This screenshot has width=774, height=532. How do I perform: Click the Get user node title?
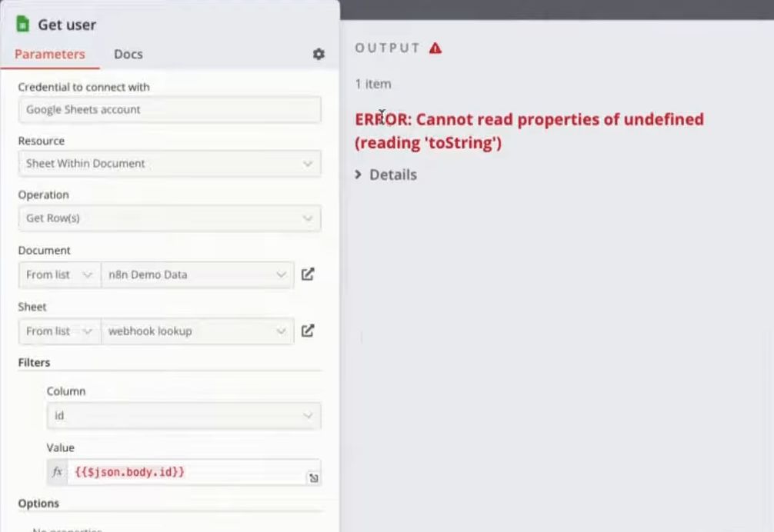point(67,25)
